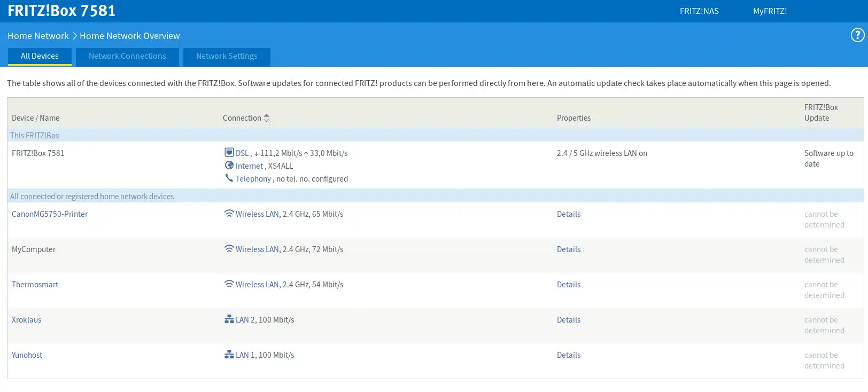
Task: Click '2.4 / 5 GHz wireless LAN on' text
Action: point(602,153)
